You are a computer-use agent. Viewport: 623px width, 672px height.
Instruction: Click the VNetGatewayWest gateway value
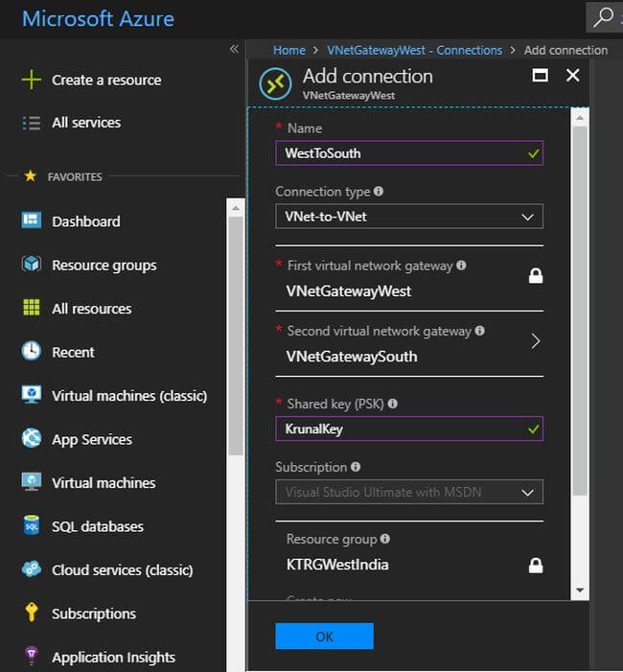pyautogui.click(x=349, y=291)
